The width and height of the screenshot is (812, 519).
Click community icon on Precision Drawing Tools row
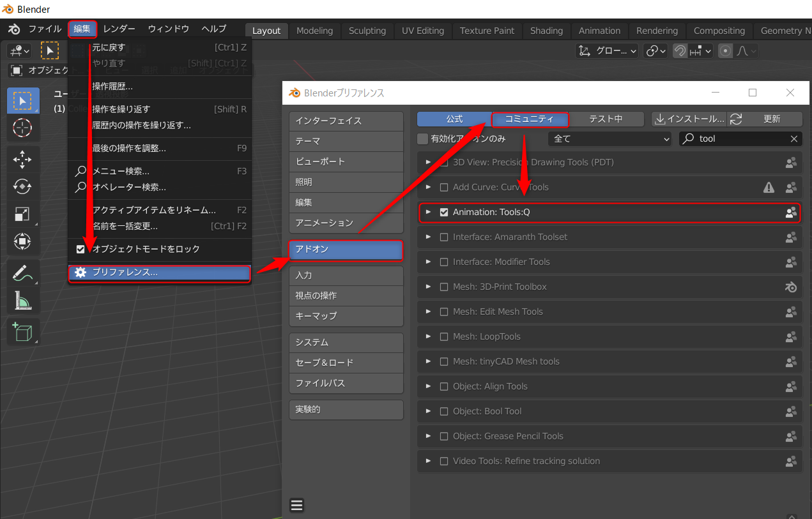791,162
